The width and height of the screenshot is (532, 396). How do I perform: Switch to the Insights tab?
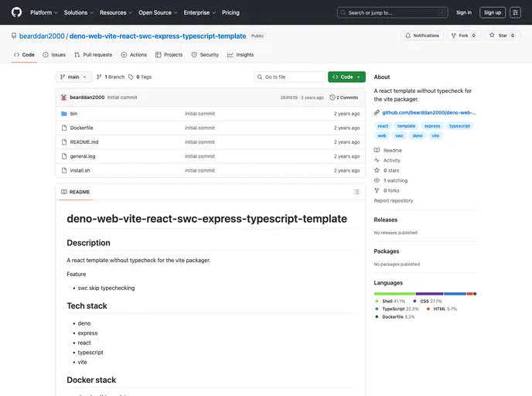(x=240, y=55)
